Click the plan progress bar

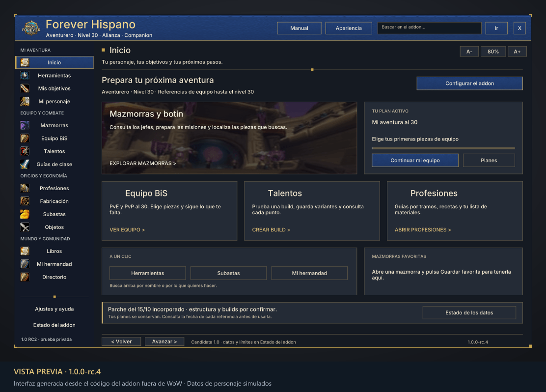pos(443,148)
